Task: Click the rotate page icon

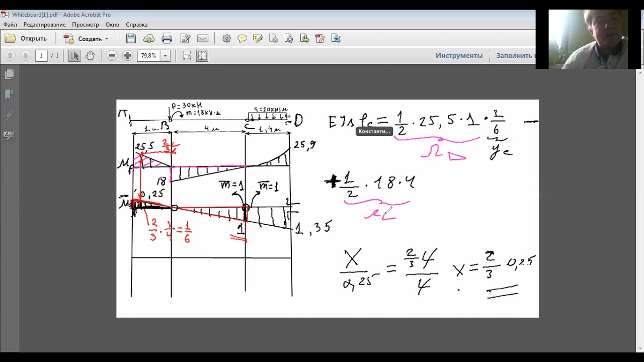Action: tap(289, 39)
